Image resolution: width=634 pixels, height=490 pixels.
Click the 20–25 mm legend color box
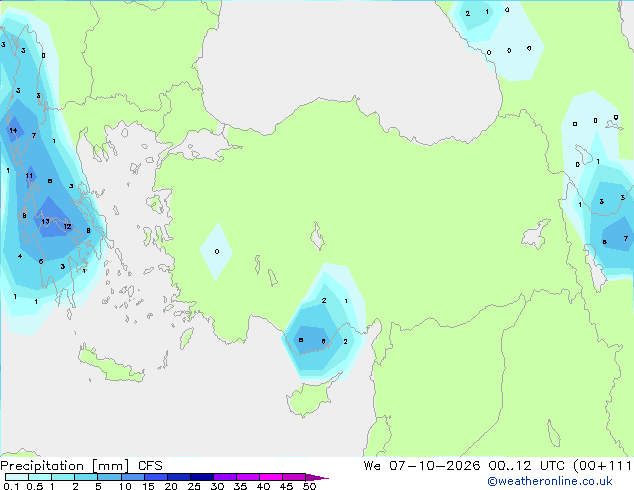click(x=179, y=477)
